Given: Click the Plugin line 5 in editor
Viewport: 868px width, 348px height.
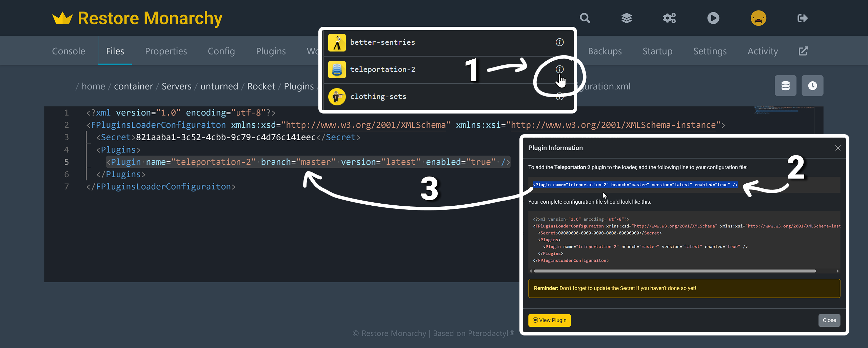Looking at the screenshot, I should tap(308, 162).
